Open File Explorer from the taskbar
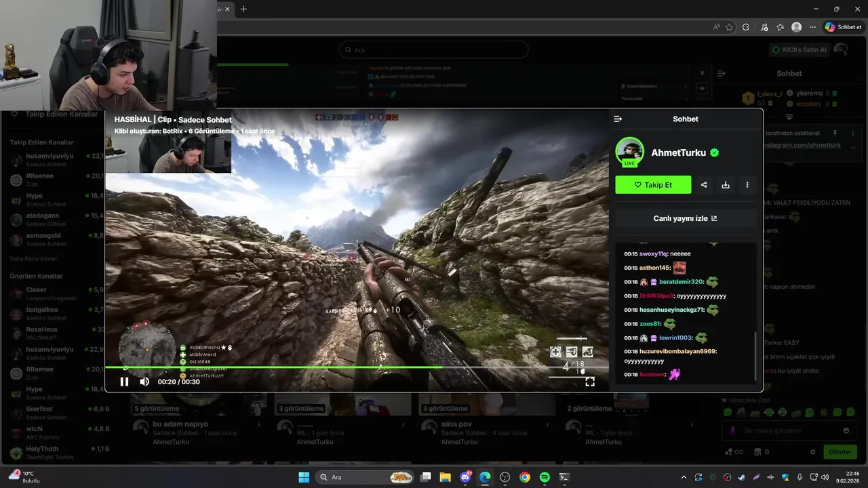The image size is (868, 488). click(445, 477)
